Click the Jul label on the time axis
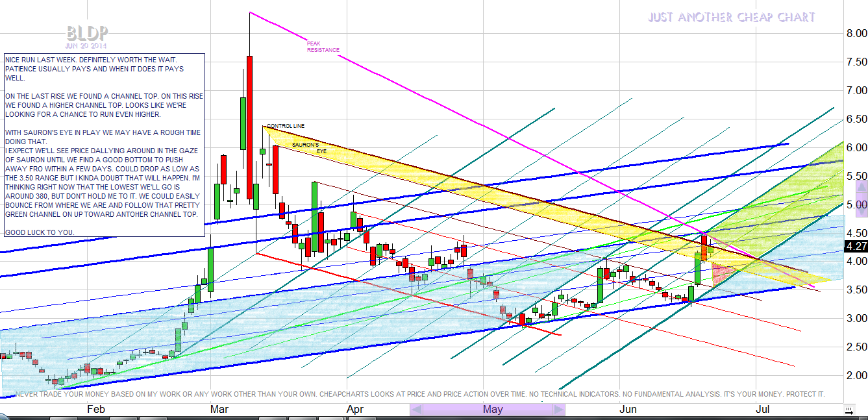 point(763,410)
